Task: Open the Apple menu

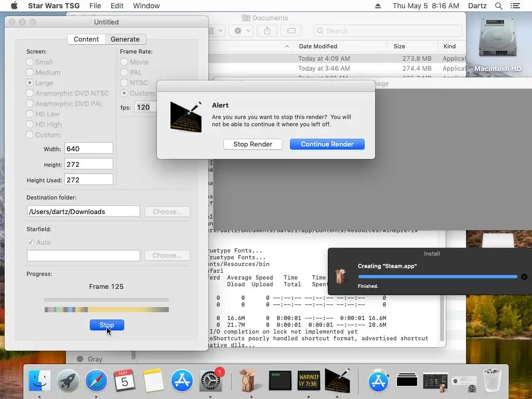Action: 14,5
